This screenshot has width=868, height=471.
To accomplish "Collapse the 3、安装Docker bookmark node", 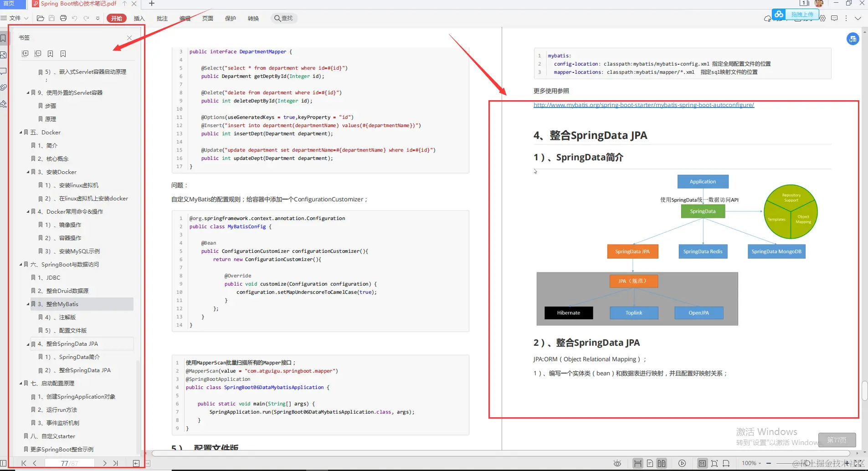I will [28, 172].
